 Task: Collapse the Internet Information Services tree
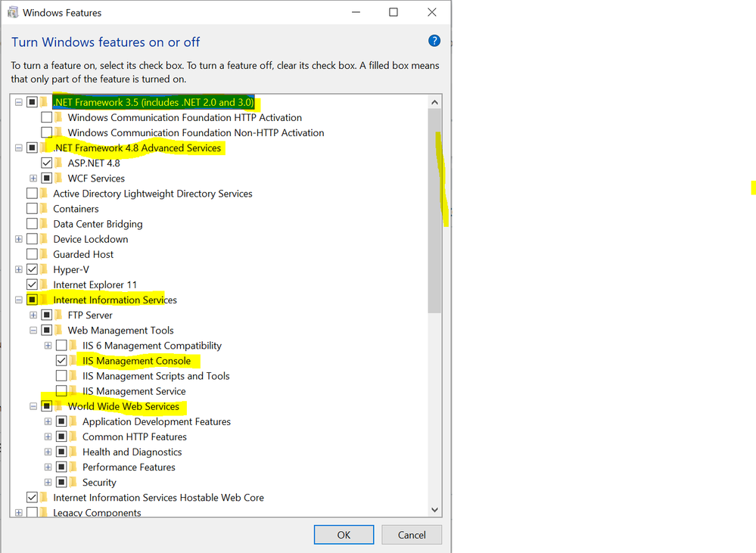tap(19, 300)
